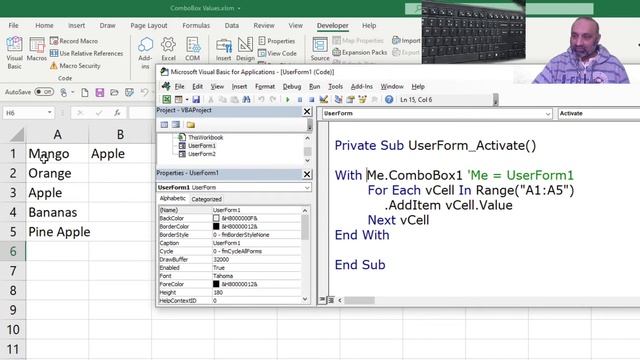Screen dimensions: 640x360
Task: Open the Excel Data tab
Action: click(231, 25)
